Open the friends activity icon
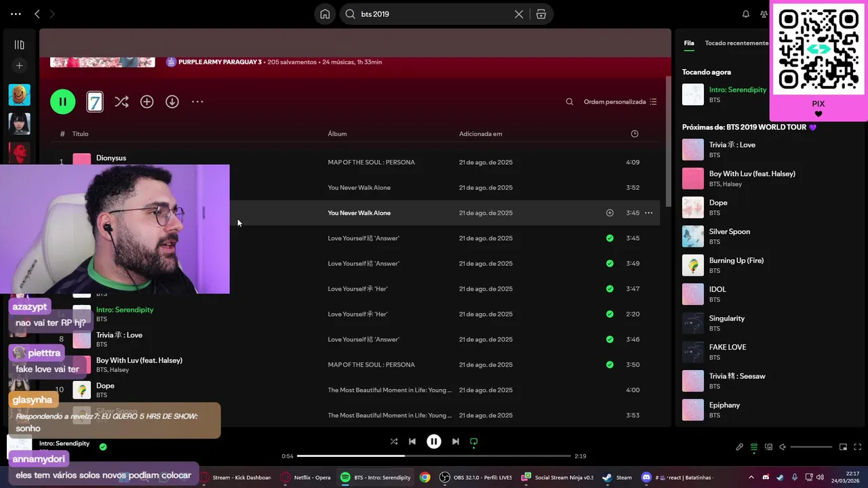Viewport: 868px width, 488px height. tap(764, 14)
